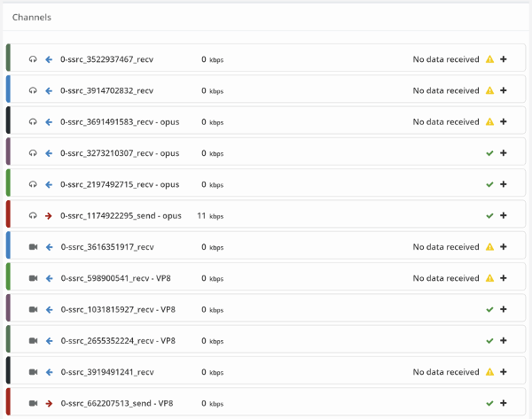Click the 11 kbps bitrate value
Viewport: 532px width, 419px height.
click(210, 215)
